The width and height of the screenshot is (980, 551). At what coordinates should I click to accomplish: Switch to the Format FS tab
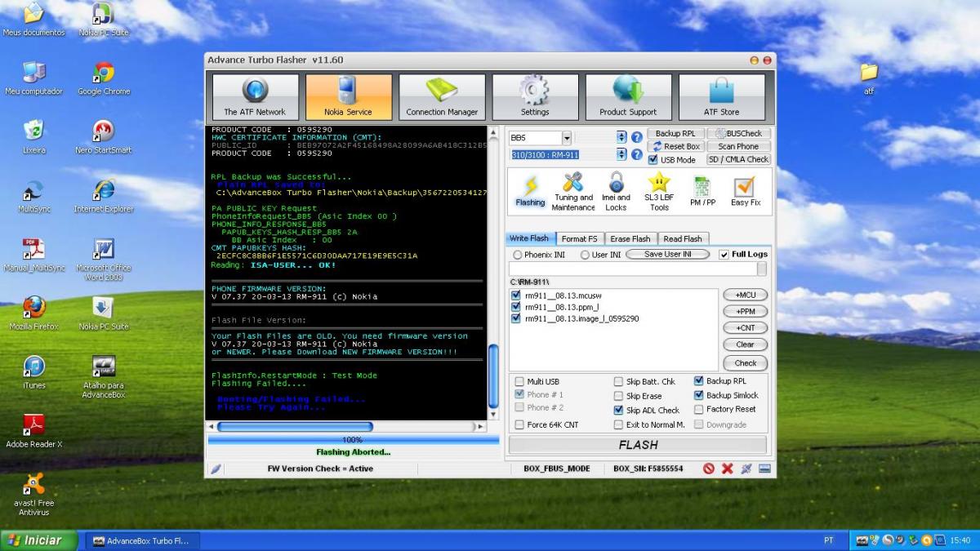(579, 238)
